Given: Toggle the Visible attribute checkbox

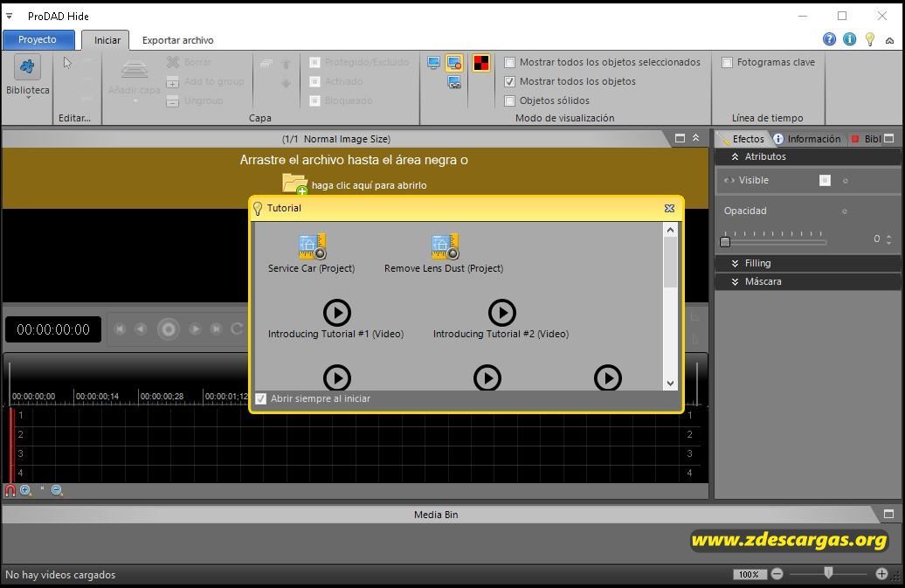Looking at the screenshot, I should tap(825, 181).
